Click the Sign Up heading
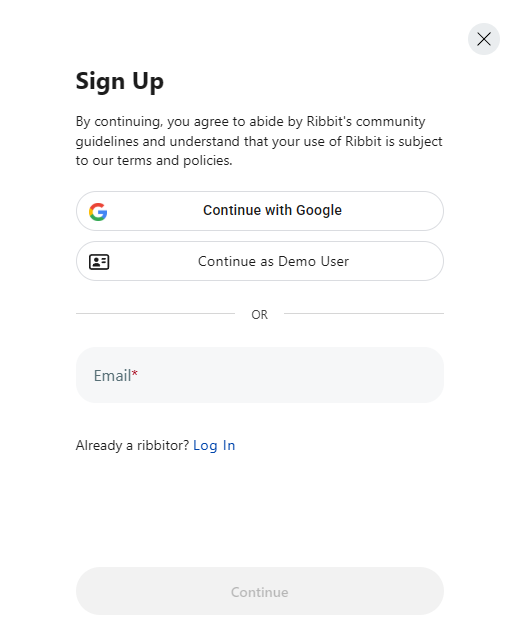The height and width of the screenshot is (638, 522). tap(120, 81)
